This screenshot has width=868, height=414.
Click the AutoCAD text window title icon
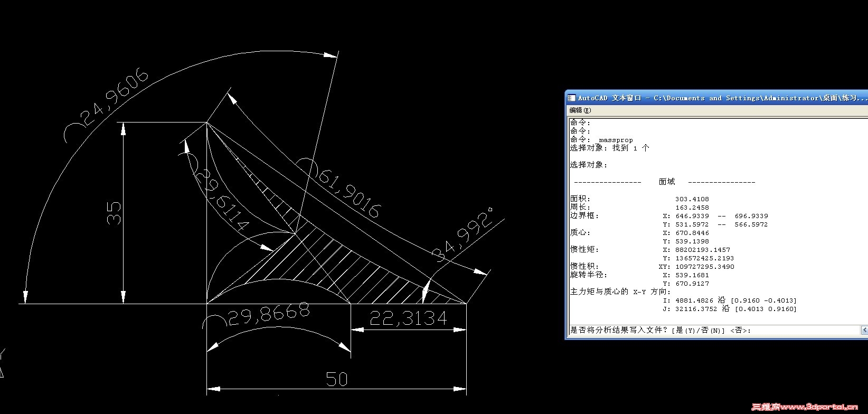coord(571,98)
